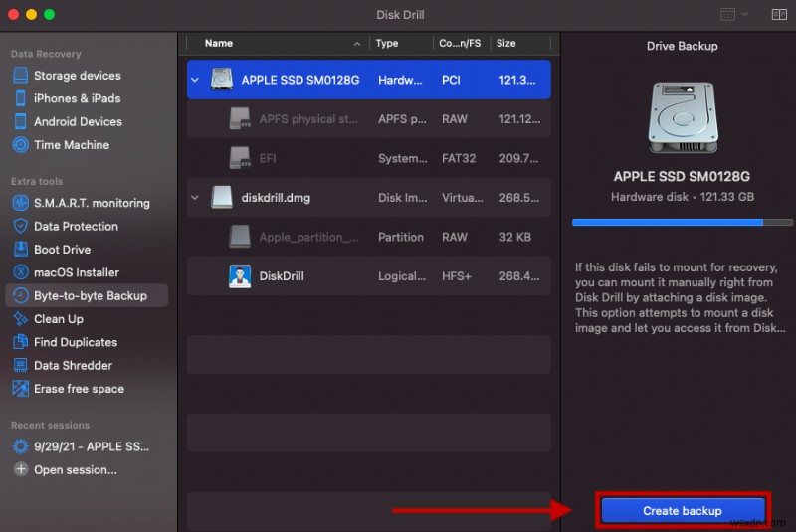
Task: Collapse the APPLE SSD SM0128G row
Action: coord(195,80)
